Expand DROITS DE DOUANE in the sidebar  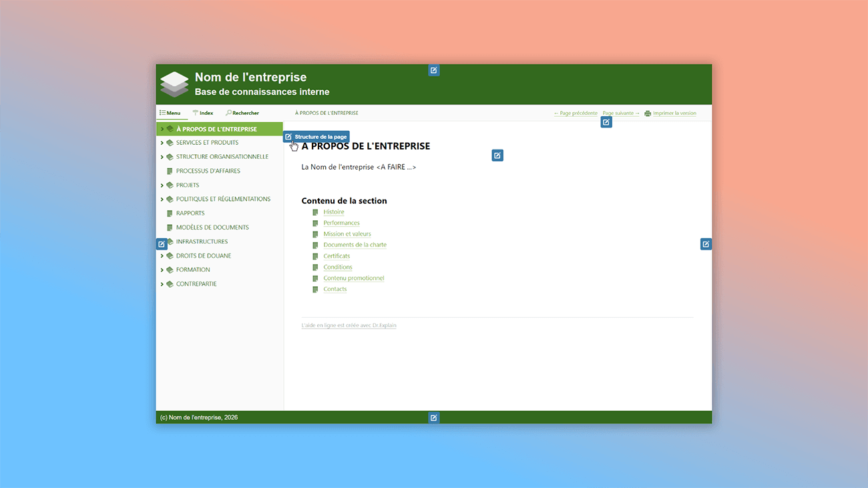pos(162,256)
